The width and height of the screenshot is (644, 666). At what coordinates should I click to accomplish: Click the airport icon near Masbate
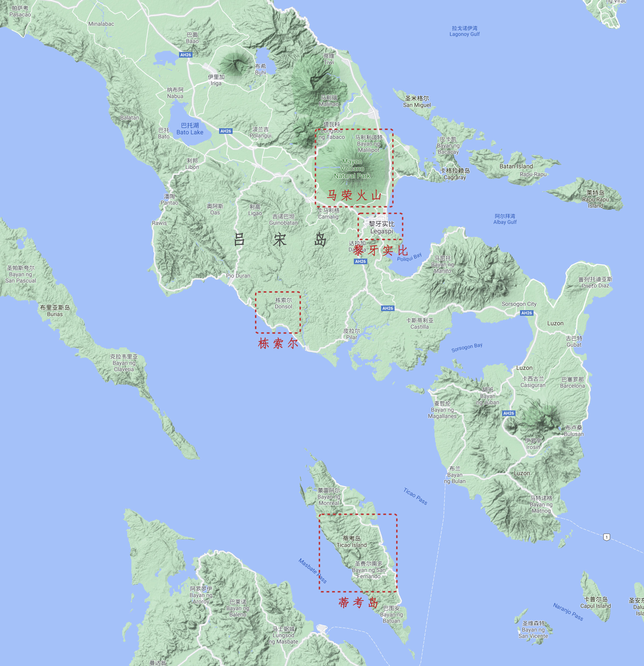click(322, 628)
